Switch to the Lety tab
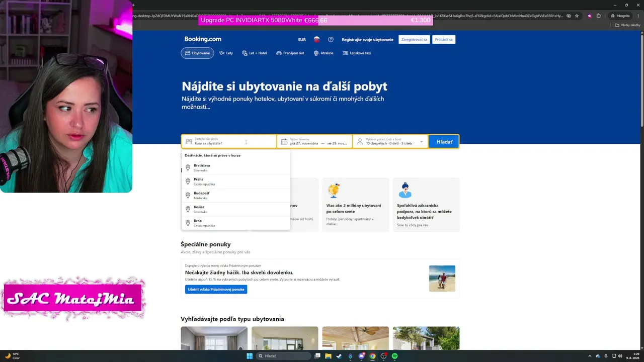Viewport: 644px width, 362px height. coord(226,53)
